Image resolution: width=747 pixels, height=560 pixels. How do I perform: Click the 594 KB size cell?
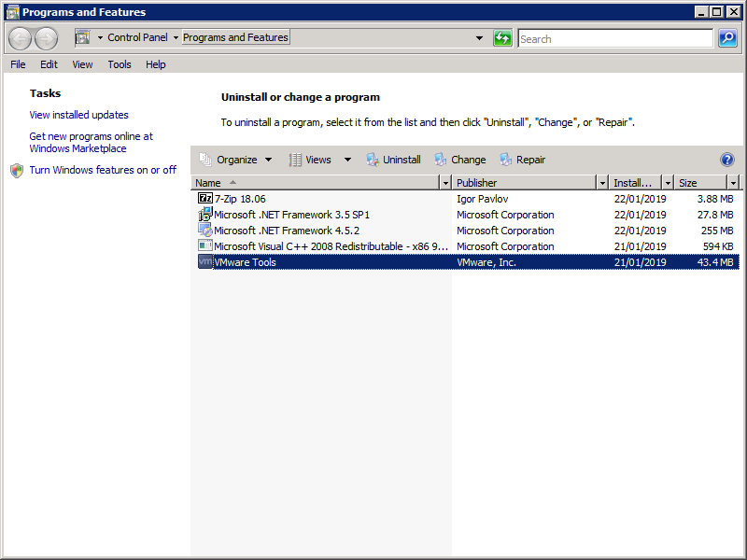coord(718,246)
